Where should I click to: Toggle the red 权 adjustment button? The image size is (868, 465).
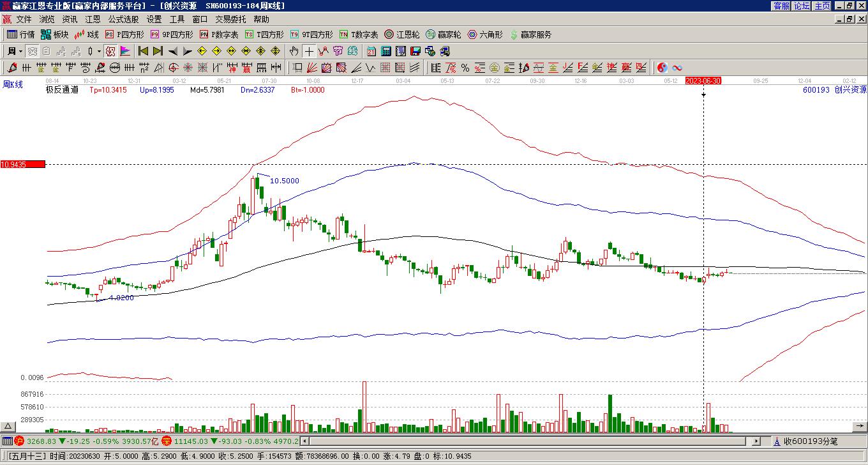[x=110, y=51]
